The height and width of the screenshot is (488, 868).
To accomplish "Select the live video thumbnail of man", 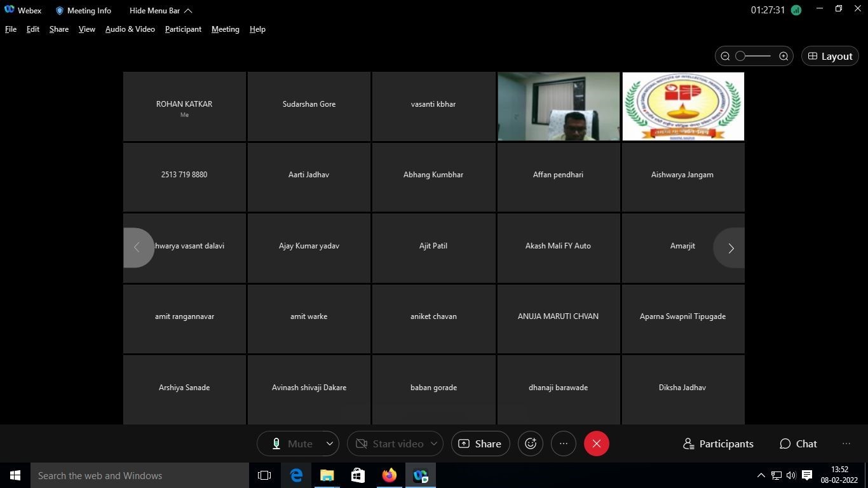I will pyautogui.click(x=559, y=106).
